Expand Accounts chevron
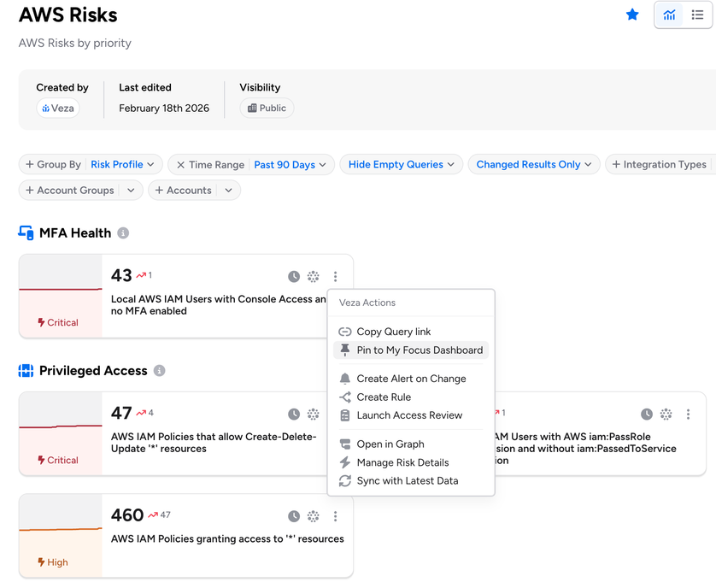This screenshot has height=588, width=716. point(228,190)
